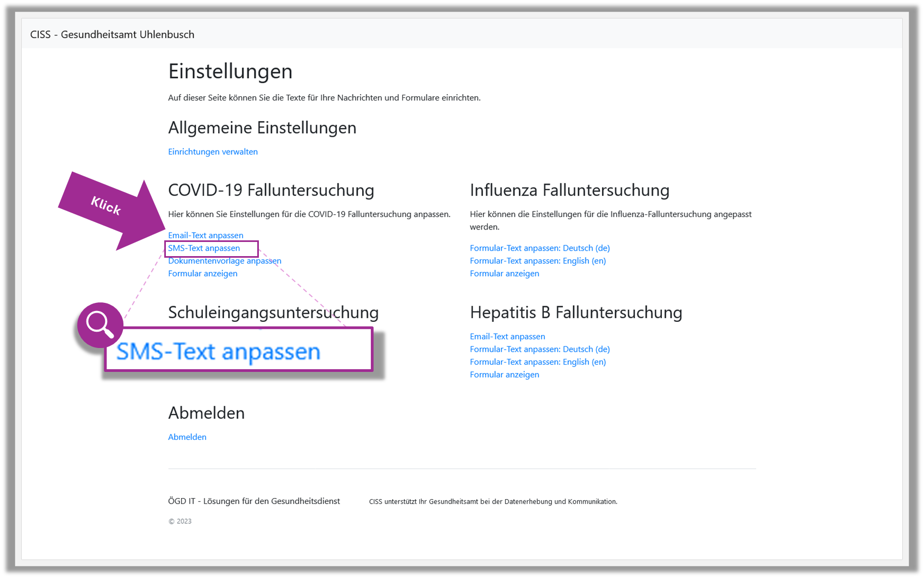This screenshot has width=924, height=578.
Task: Edit Influenza Formular-Text English (en)
Action: pyautogui.click(x=537, y=261)
